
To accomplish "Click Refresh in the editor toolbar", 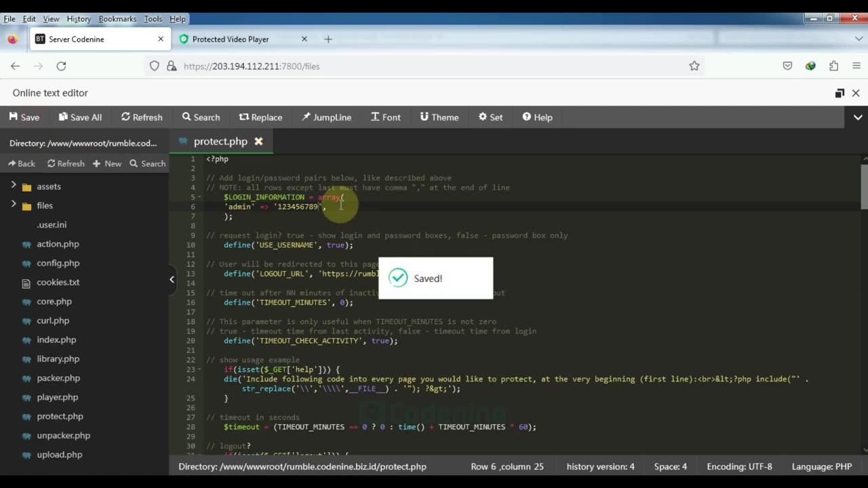I will [142, 117].
